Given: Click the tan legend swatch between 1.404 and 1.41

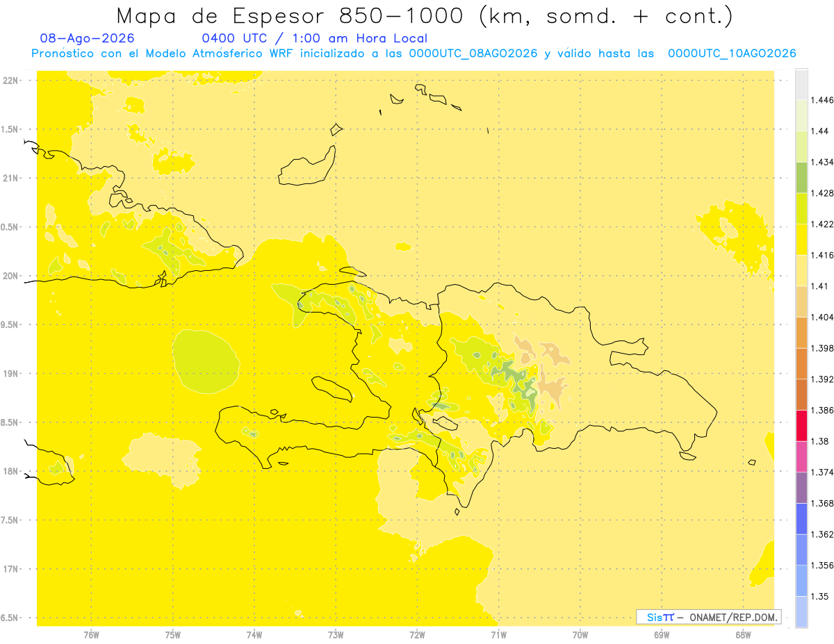Looking at the screenshot, I should tap(801, 302).
